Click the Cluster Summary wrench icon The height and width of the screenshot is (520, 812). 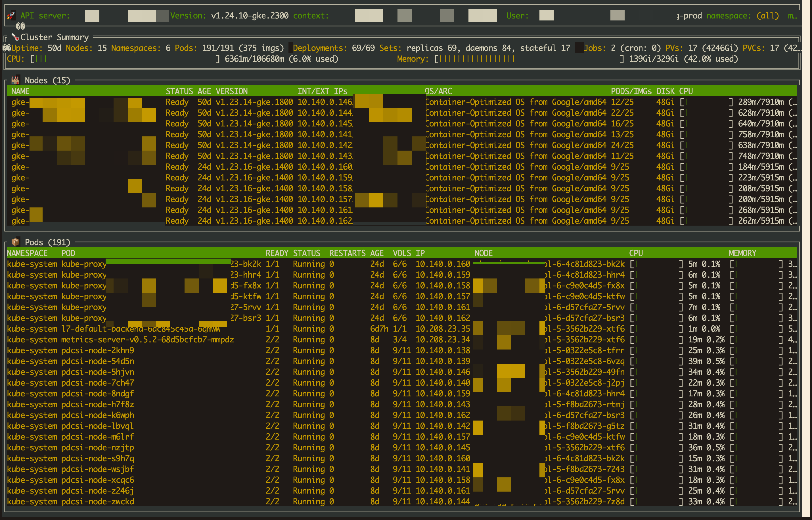[x=15, y=37]
